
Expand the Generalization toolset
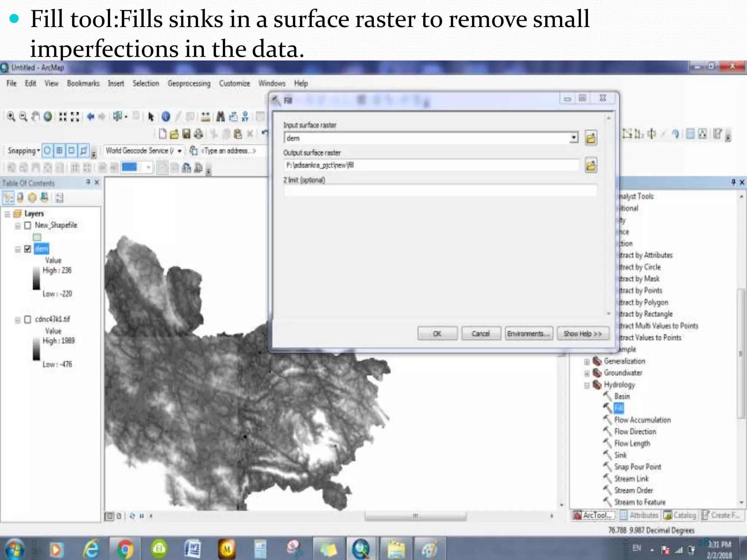tap(587, 362)
